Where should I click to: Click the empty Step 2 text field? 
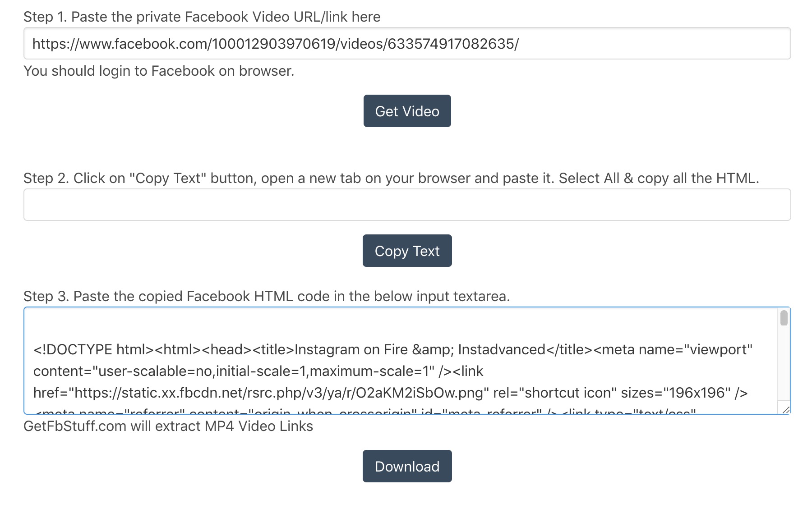[x=407, y=205]
